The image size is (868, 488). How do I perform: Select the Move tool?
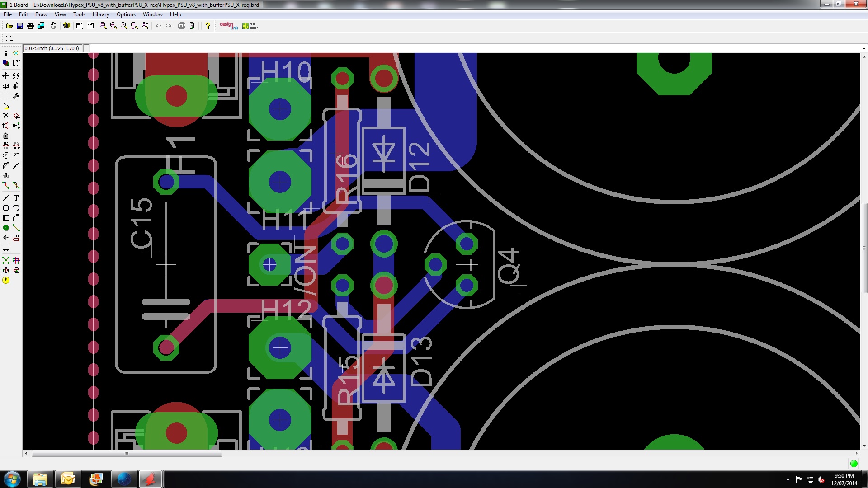click(6, 76)
